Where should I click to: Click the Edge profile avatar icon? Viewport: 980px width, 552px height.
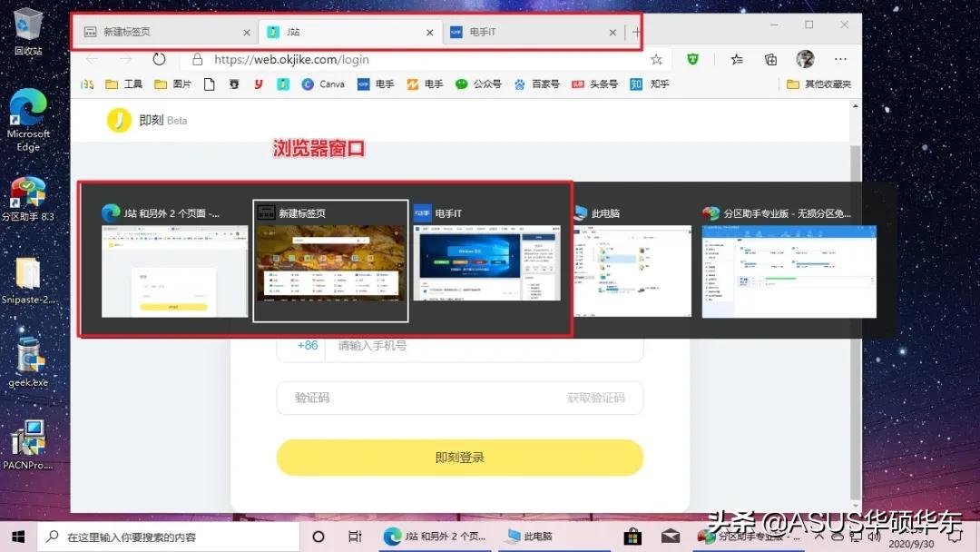coord(807,59)
